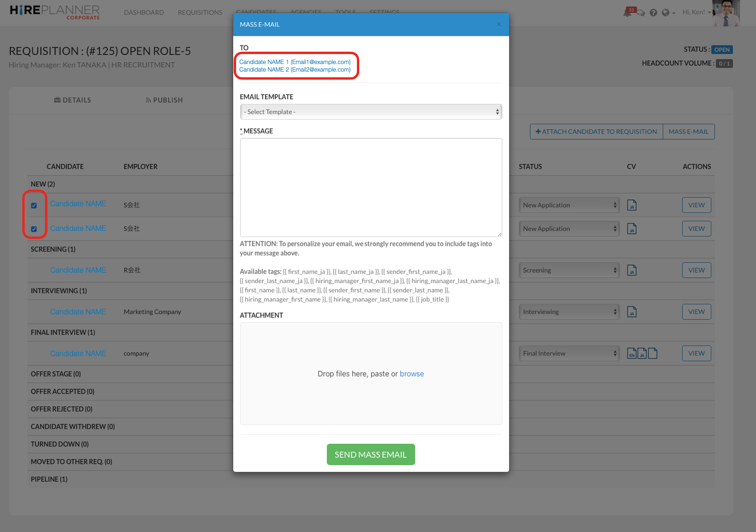Uncheck the first New candidate checkbox
This screenshot has height=532, width=756.
tap(34, 205)
